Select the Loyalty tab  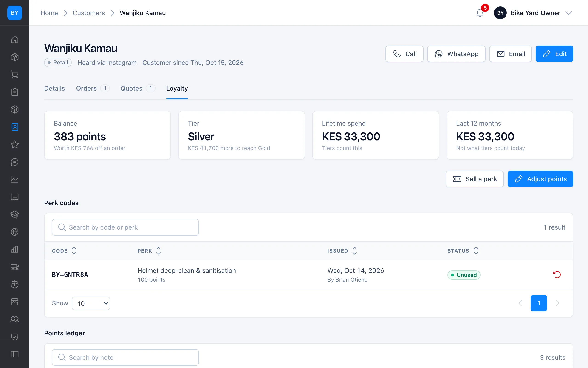pyautogui.click(x=177, y=88)
